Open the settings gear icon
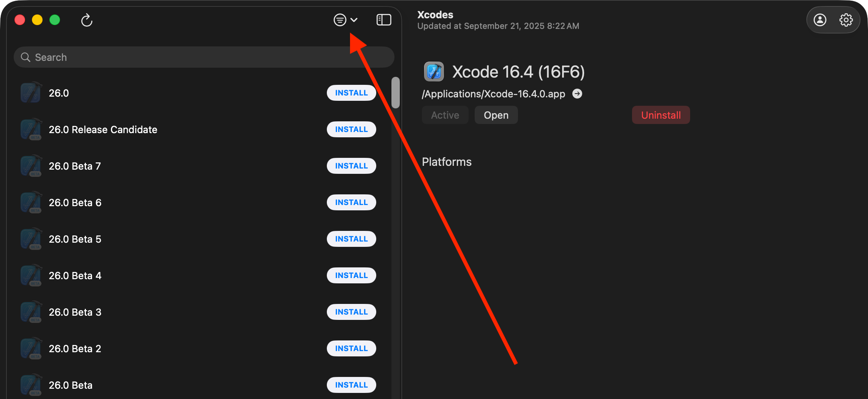The image size is (868, 399). pyautogui.click(x=846, y=20)
